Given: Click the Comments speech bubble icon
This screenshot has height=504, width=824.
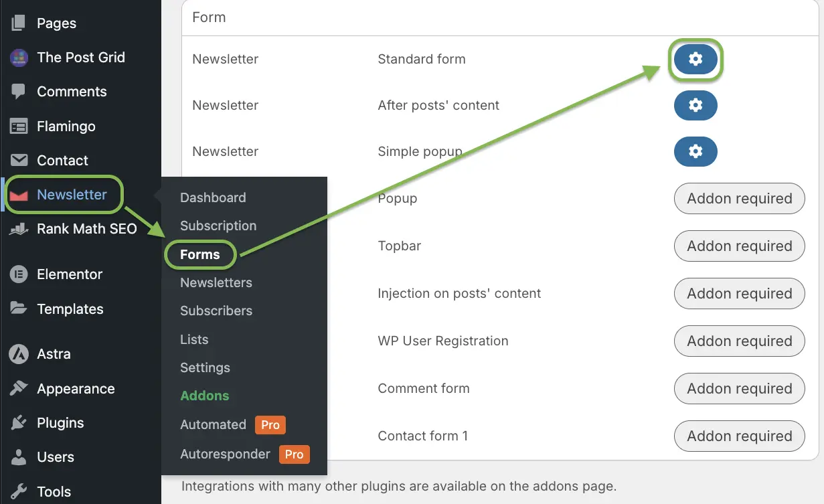Looking at the screenshot, I should 18,92.
